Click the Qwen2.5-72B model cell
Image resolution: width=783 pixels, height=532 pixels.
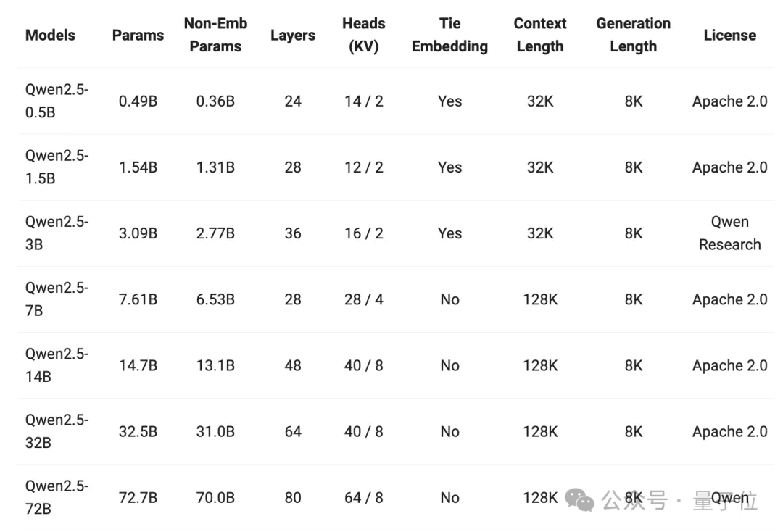pyautogui.click(x=57, y=497)
